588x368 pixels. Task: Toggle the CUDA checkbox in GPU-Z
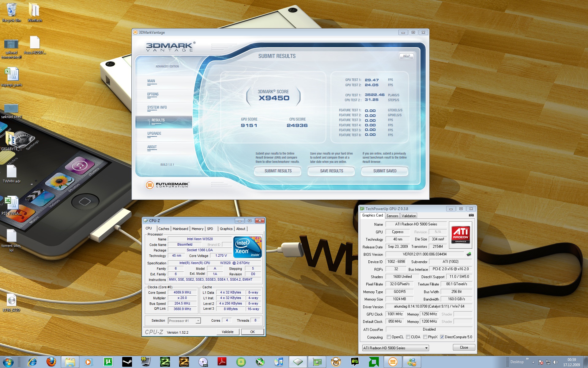(408, 337)
